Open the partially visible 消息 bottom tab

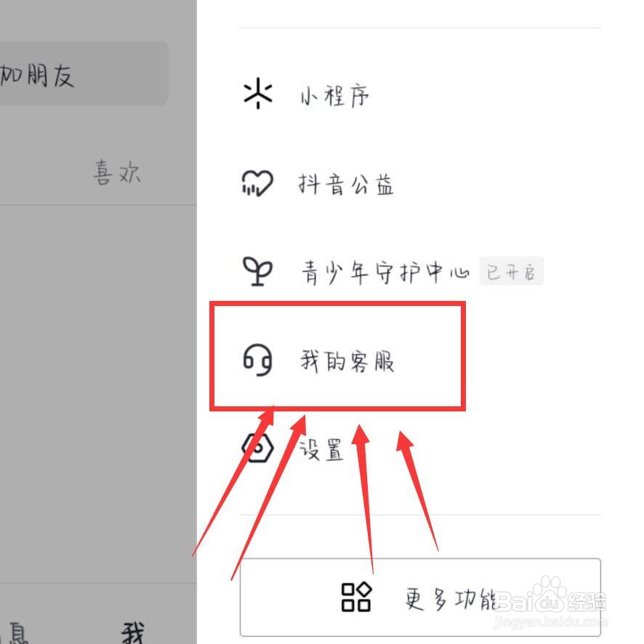click(15, 632)
